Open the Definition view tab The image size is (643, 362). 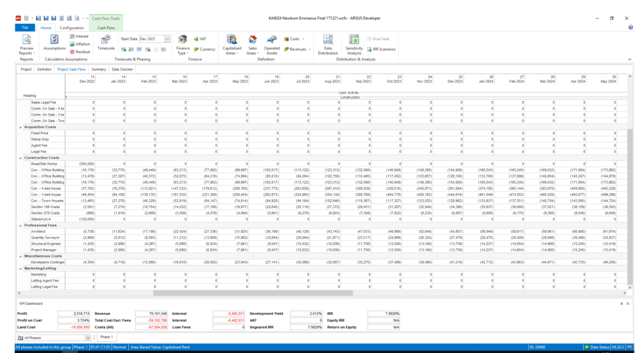[44, 69]
